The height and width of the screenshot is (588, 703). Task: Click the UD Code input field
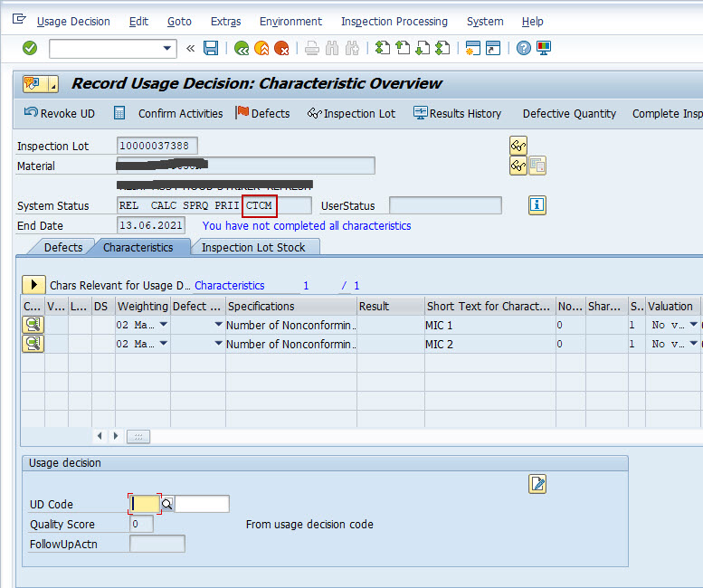coord(145,504)
